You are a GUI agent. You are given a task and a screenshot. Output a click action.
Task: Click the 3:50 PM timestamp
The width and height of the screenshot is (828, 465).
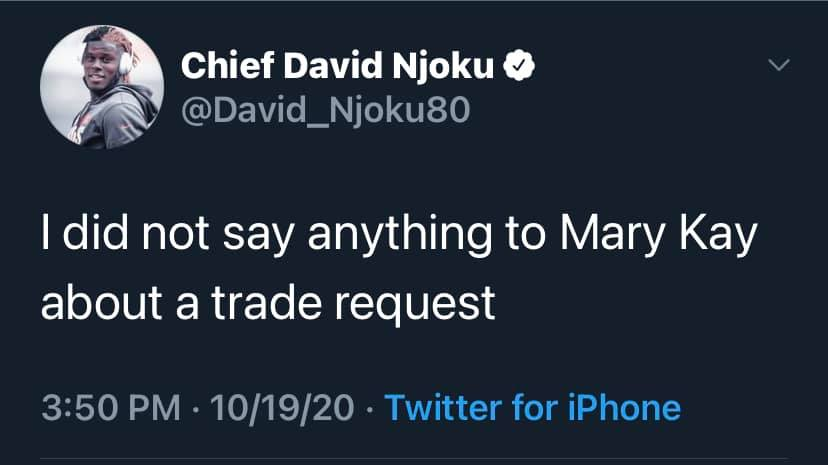pyautogui.click(x=111, y=408)
